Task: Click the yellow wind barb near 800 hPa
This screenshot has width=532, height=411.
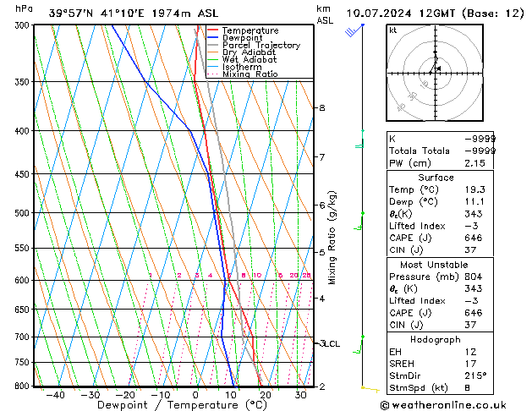Action: pyautogui.click(x=368, y=388)
